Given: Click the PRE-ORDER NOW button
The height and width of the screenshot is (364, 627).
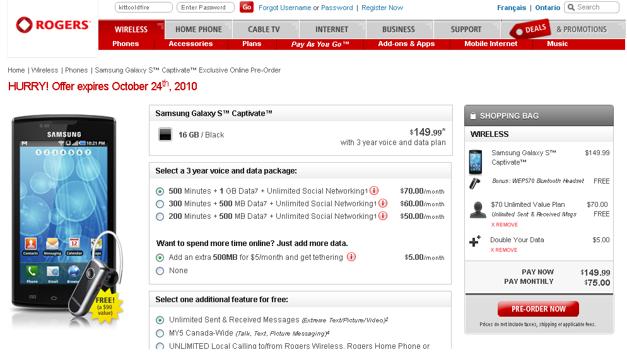Looking at the screenshot, I should (x=537, y=308).
